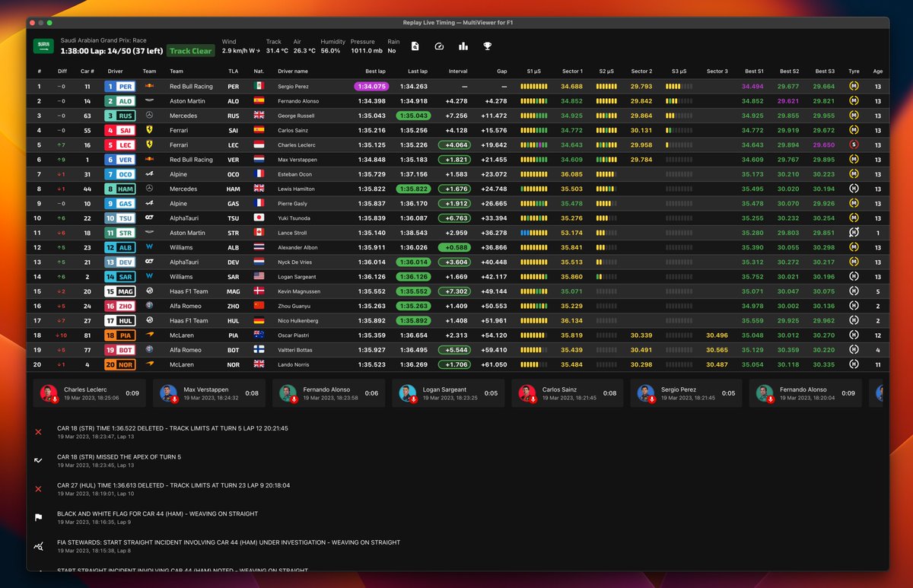Click icon beside Car 18 missed apex message
Image resolution: width=913 pixels, height=588 pixels.
pyautogui.click(x=38, y=460)
